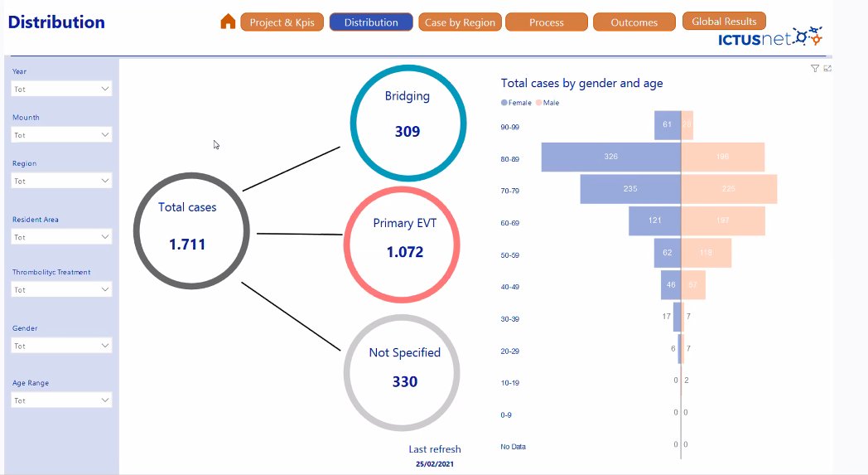Click the Distribution page heading
The height and width of the screenshot is (475, 868).
tap(56, 22)
